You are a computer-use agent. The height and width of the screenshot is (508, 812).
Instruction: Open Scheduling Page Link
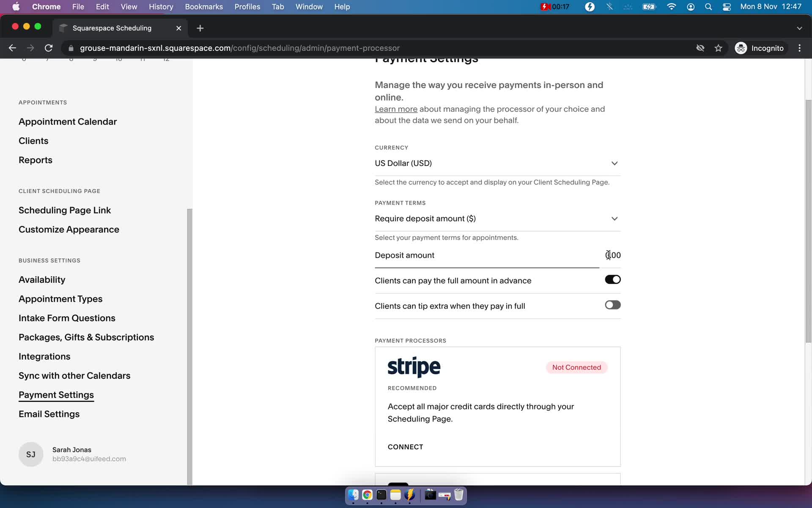coord(65,210)
